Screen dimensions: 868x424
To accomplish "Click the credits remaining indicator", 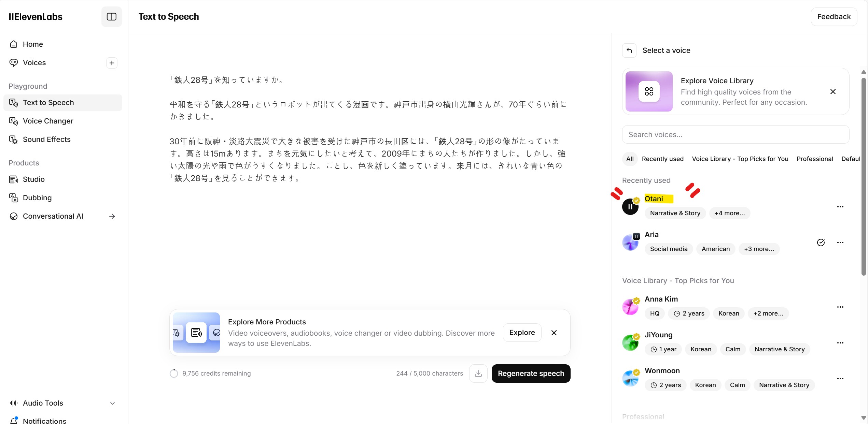I will 210,374.
